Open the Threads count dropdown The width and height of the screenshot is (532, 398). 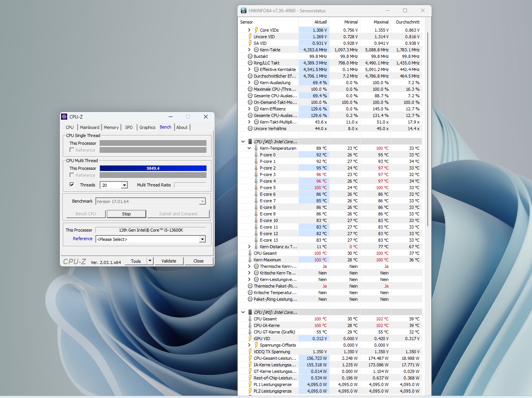[x=124, y=185]
